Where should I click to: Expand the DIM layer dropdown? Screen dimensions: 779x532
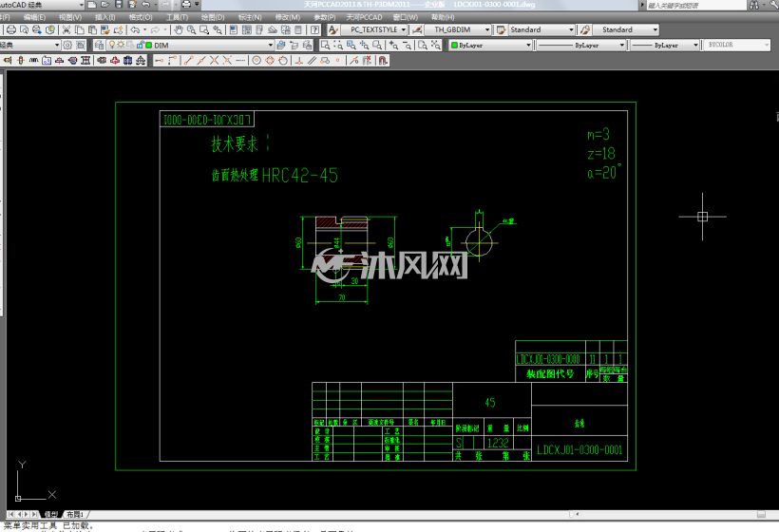(x=270, y=46)
